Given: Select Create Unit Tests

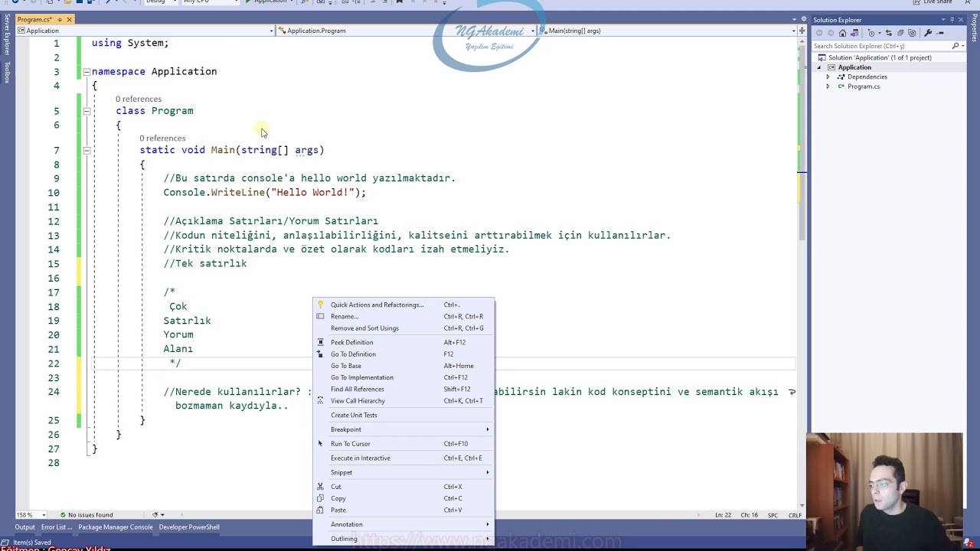Looking at the screenshot, I should 403,415.
